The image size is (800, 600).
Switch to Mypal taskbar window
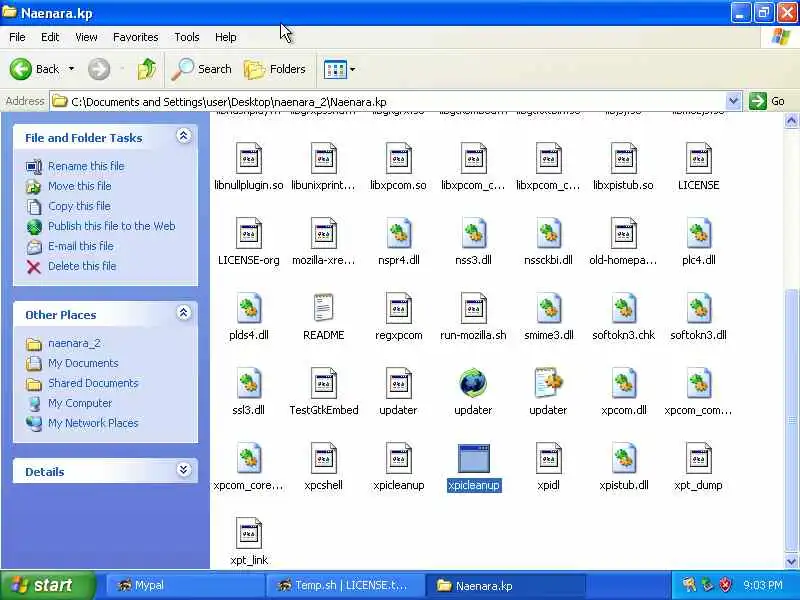coord(185,585)
